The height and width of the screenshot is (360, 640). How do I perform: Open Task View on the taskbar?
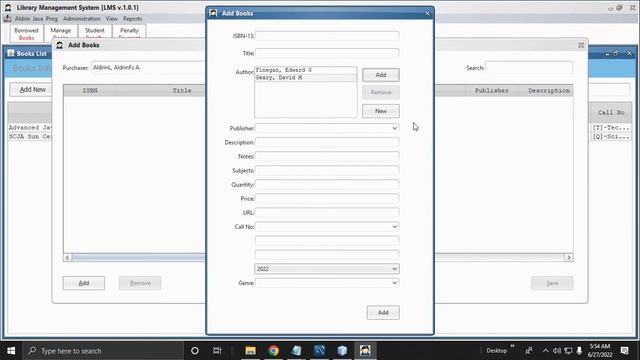click(x=217, y=351)
